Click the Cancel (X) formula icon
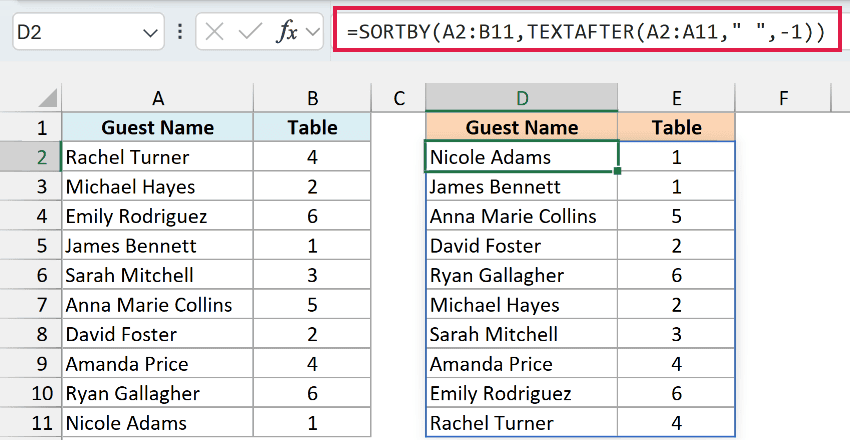The image size is (850, 440). pos(215,33)
